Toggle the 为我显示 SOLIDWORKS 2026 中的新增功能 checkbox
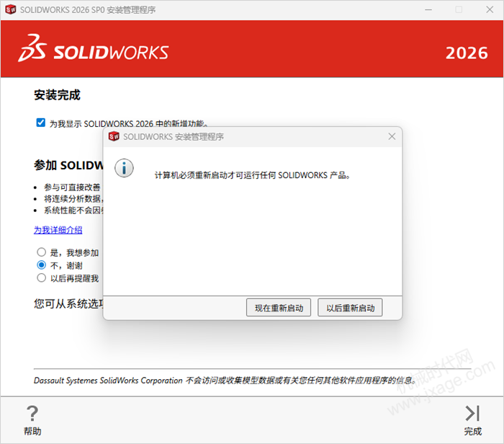 click(x=41, y=123)
